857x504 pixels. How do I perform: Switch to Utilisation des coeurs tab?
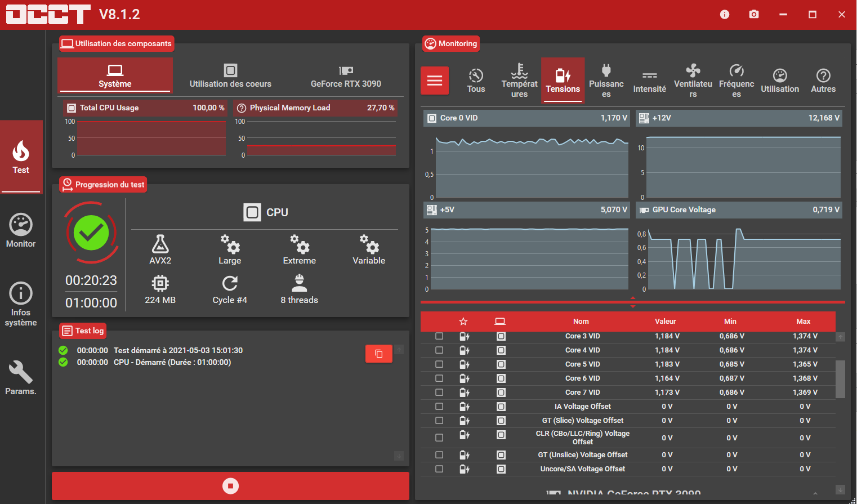230,77
